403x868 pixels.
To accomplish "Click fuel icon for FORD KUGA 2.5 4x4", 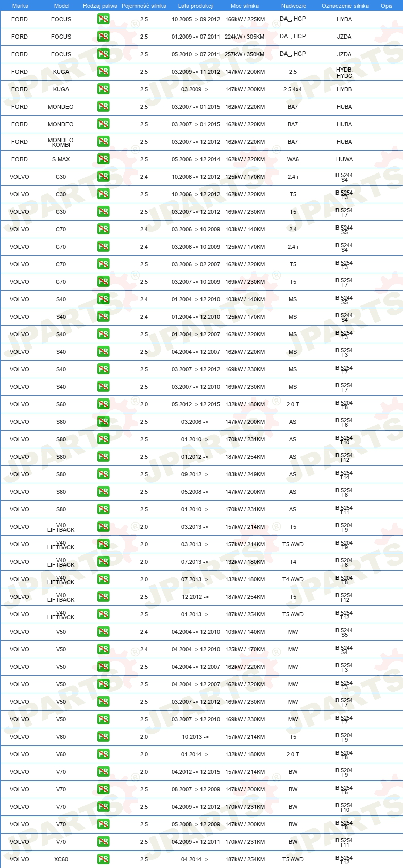I will click(103, 89).
